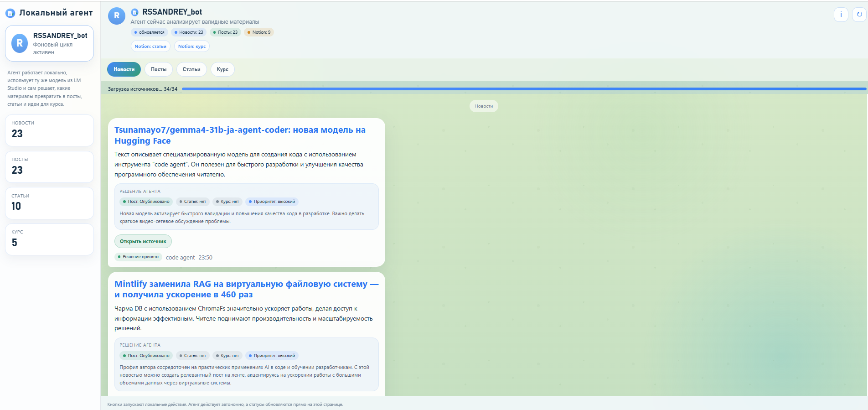Open the Курс tab
The height and width of the screenshot is (410, 868).
click(222, 69)
